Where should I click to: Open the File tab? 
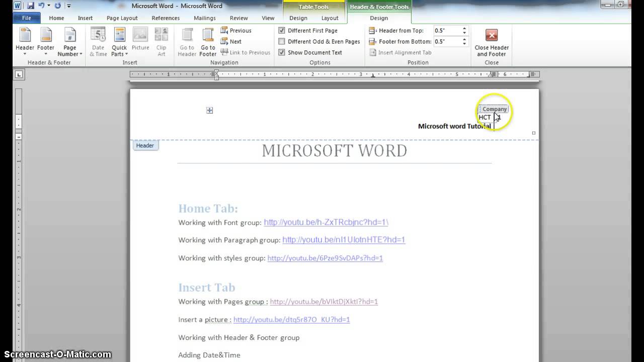pyautogui.click(x=27, y=18)
